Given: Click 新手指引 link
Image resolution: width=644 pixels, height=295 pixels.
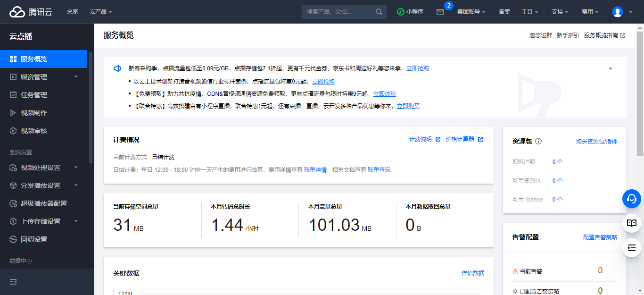Looking at the screenshot, I should (568, 35).
